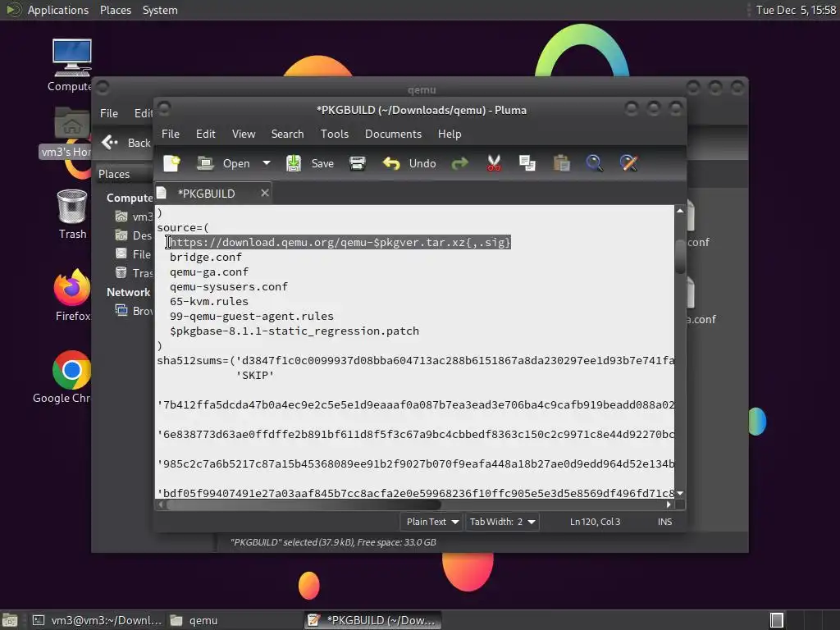The height and width of the screenshot is (630, 840).
Task: Save the PKGBUILD file
Action: 310,163
